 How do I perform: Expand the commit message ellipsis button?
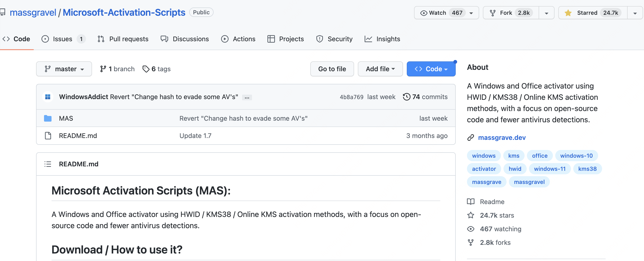[x=247, y=97]
